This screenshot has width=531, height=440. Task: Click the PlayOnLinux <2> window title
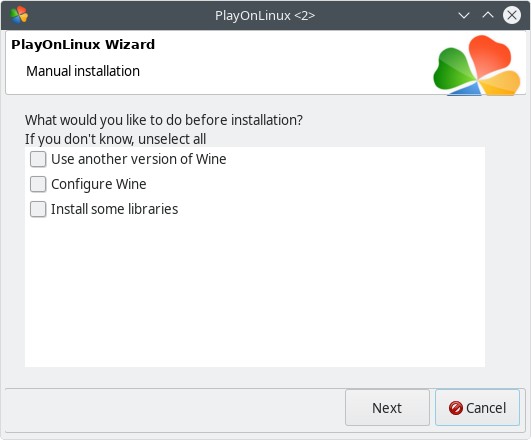click(x=265, y=16)
